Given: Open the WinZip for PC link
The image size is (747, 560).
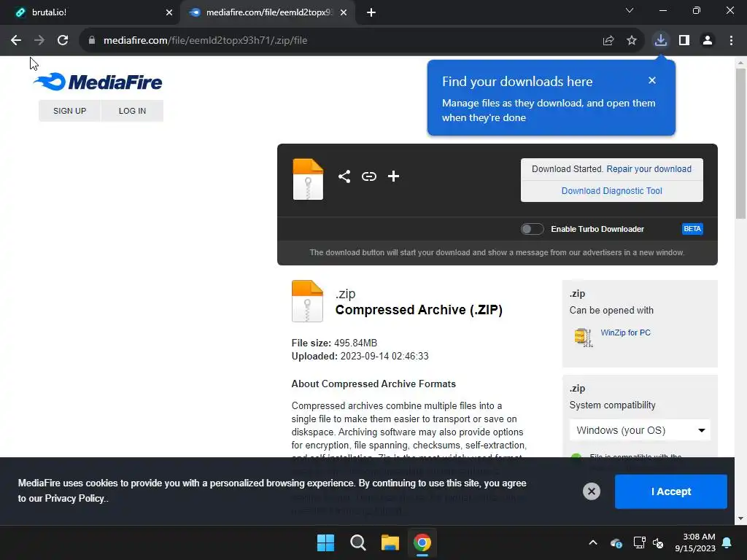Looking at the screenshot, I should tap(625, 332).
